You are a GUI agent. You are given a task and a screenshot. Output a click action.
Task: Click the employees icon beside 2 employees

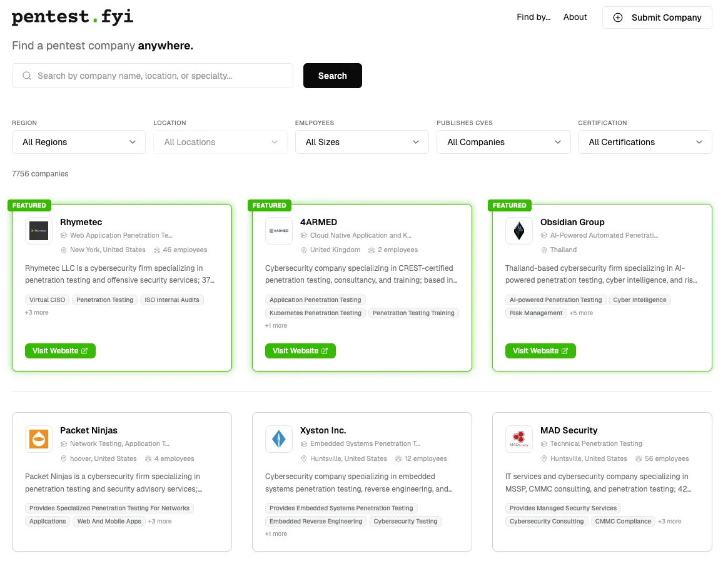[372, 250]
